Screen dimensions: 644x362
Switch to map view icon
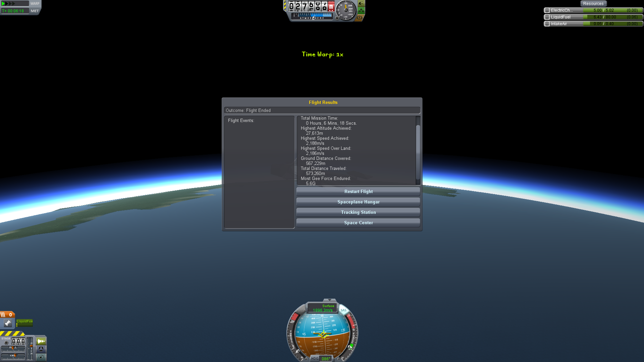pyautogui.click(x=41, y=357)
